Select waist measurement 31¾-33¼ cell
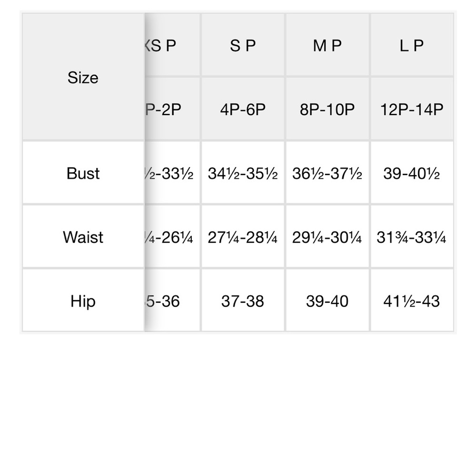 coord(412,237)
